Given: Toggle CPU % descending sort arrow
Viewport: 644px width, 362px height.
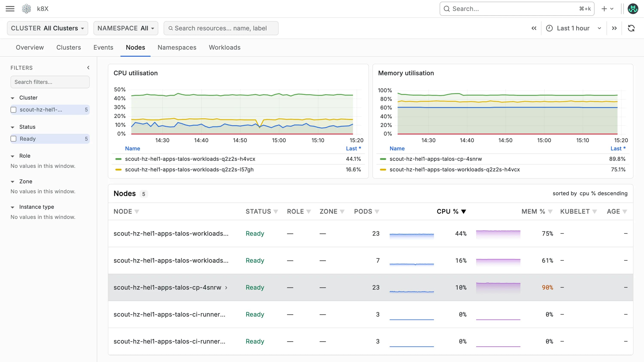Looking at the screenshot, I should pos(463,212).
